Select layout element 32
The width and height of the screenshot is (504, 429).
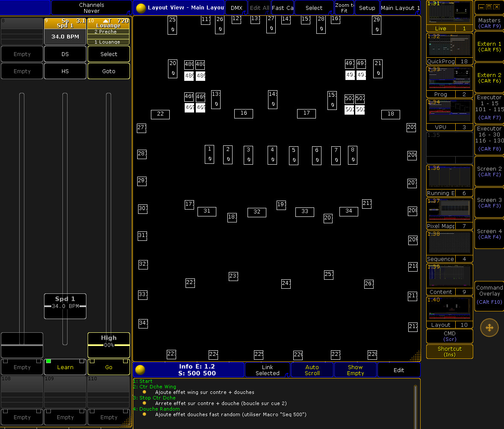257,212
